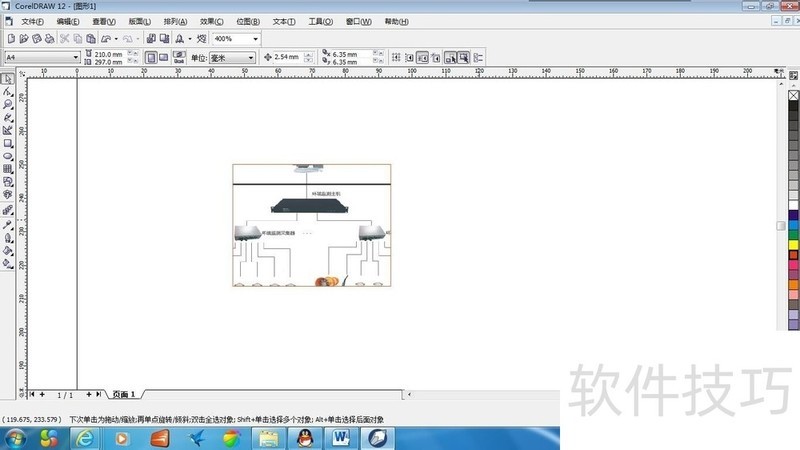Click the Print icon in the toolbar
800x450 pixels.
[49, 39]
